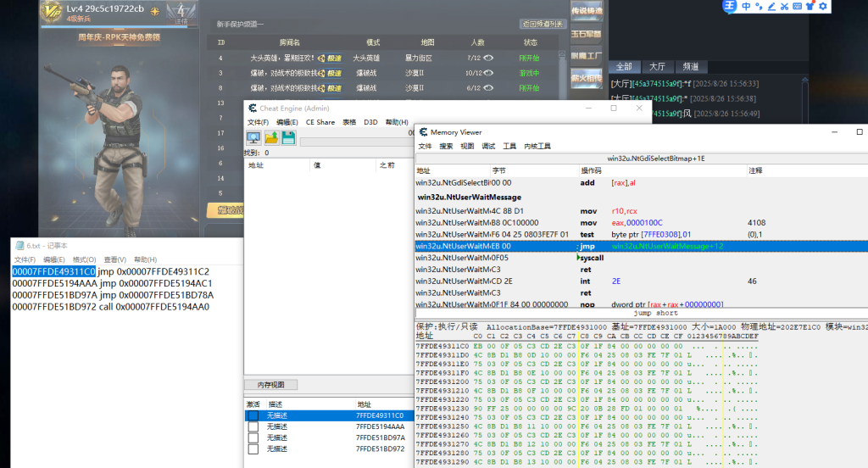Toggle activate checkbox for 7FFDE5194AAA entry
The image size is (868, 468).
[253, 426]
